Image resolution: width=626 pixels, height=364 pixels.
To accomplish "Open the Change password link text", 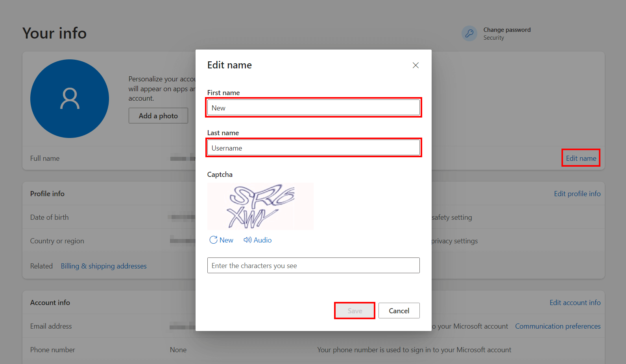I will [x=507, y=30].
